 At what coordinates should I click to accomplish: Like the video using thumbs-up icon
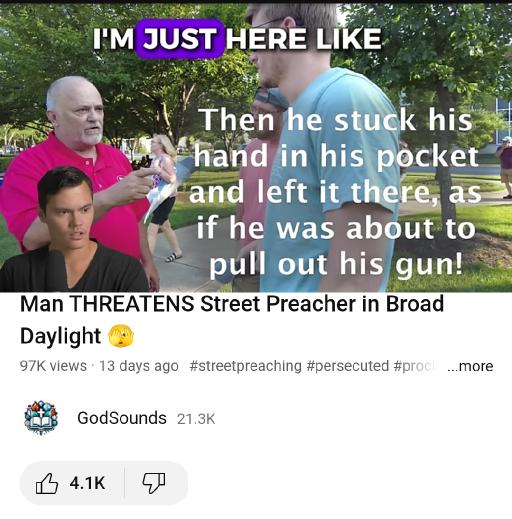pyautogui.click(x=47, y=483)
